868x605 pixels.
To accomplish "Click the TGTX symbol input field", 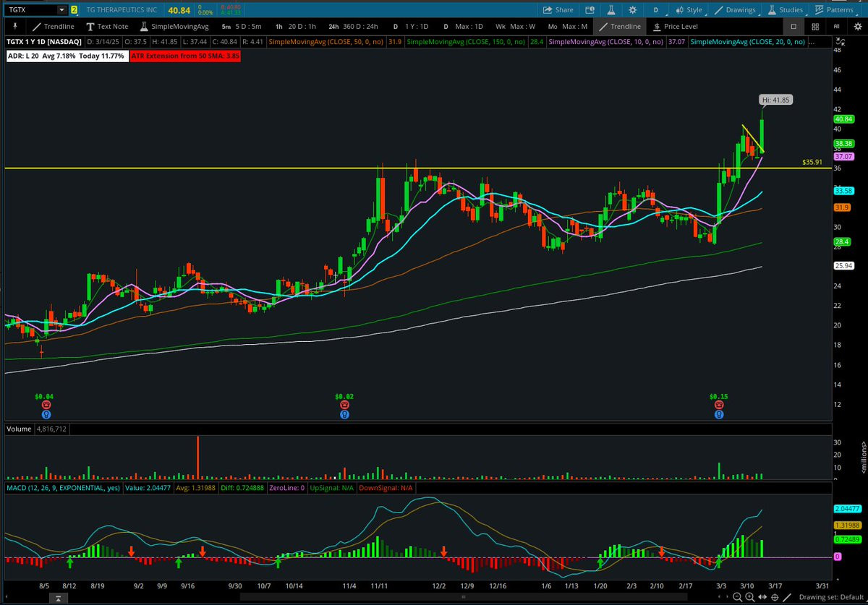I will point(30,10).
